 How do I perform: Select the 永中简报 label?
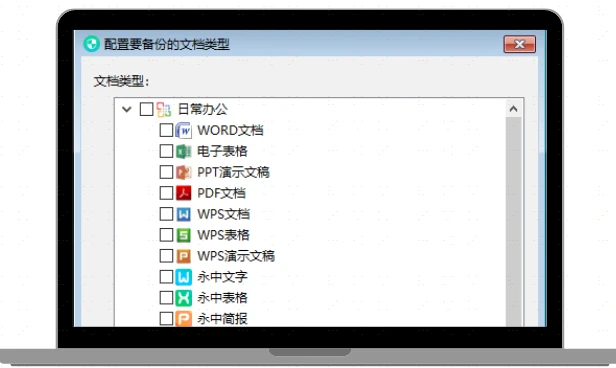click(x=222, y=319)
